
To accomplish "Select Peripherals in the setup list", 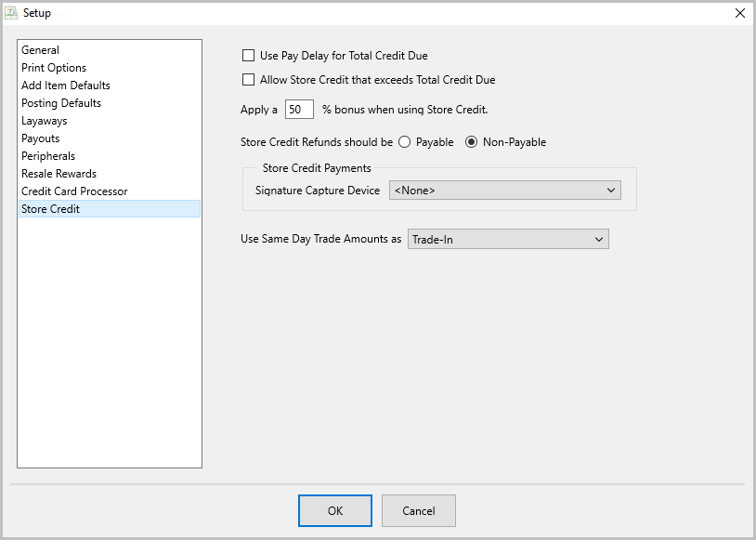I will [x=110, y=156].
